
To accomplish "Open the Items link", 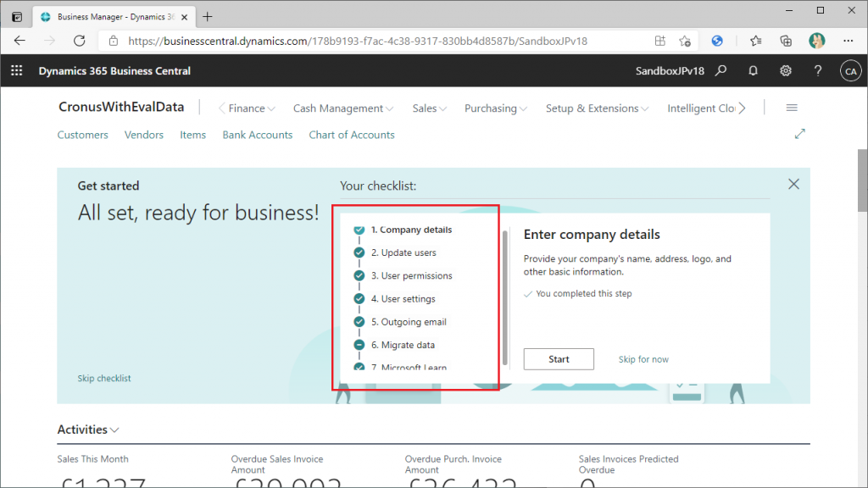I will pos(192,135).
